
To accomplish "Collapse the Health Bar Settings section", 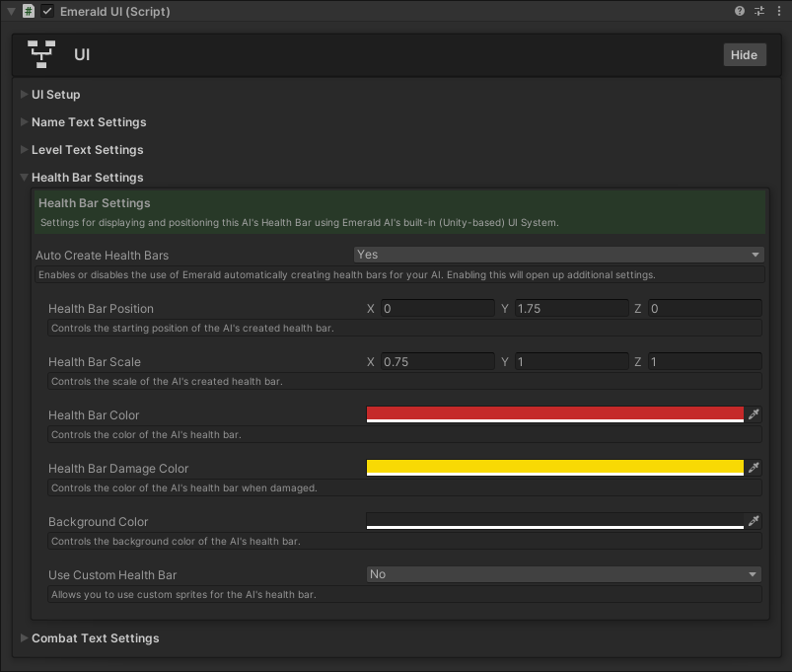I will (x=25, y=178).
